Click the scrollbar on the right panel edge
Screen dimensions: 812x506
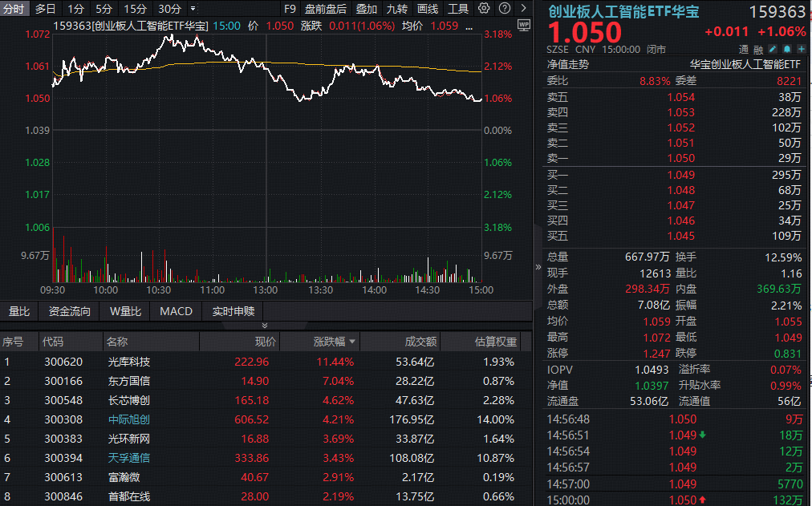(809, 241)
